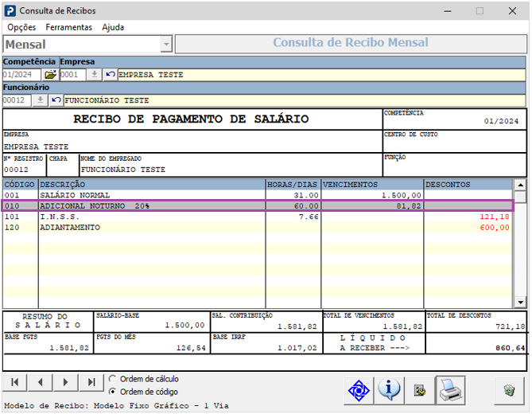Click the small settings icon left of printer

[420, 390]
